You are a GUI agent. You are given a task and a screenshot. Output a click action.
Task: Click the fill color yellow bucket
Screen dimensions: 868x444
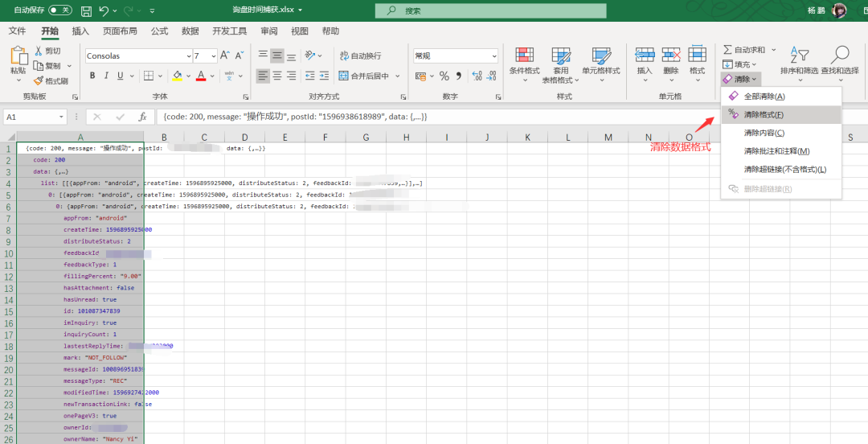(177, 76)
